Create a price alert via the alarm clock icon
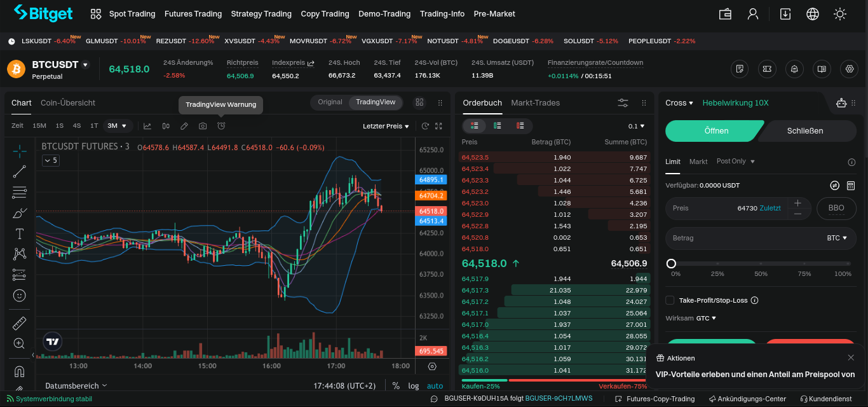Image resolution: width=868 pixels, height=407 pixels. [x=220, y=126]
